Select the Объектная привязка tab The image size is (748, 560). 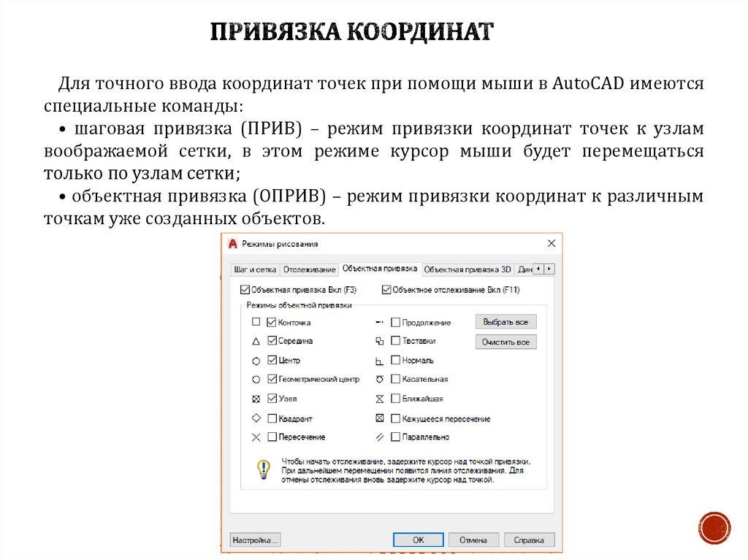click(380, 269)
